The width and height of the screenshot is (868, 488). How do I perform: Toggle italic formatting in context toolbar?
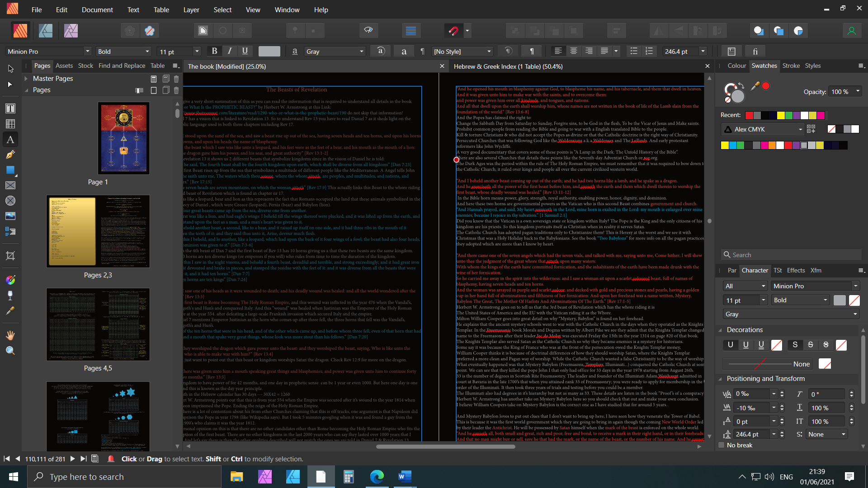230,51
